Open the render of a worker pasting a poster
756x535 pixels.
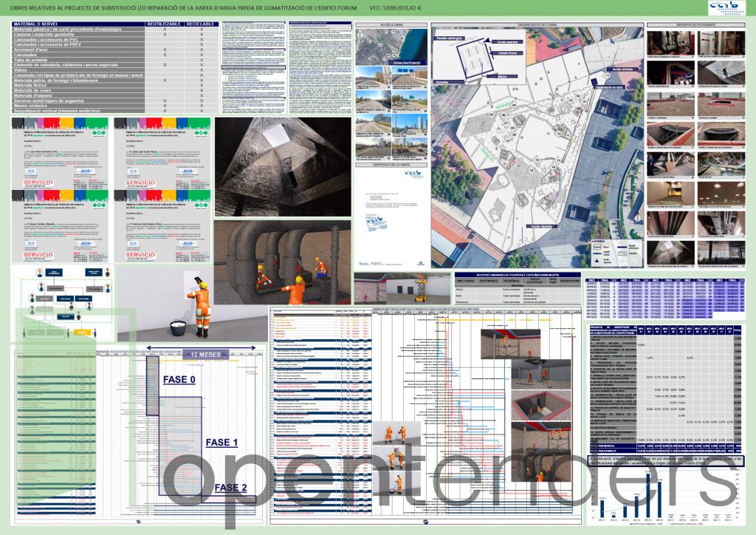[193, 304]
